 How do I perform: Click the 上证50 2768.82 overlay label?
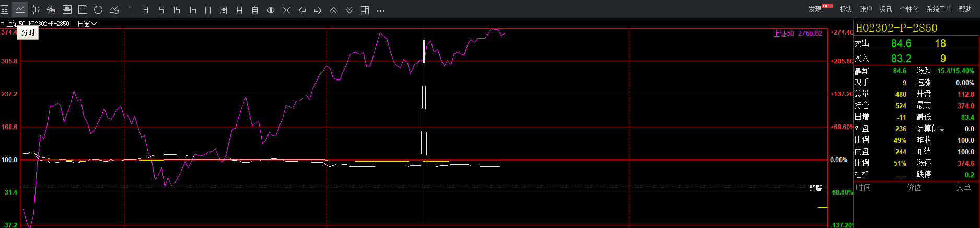[798, 33]
